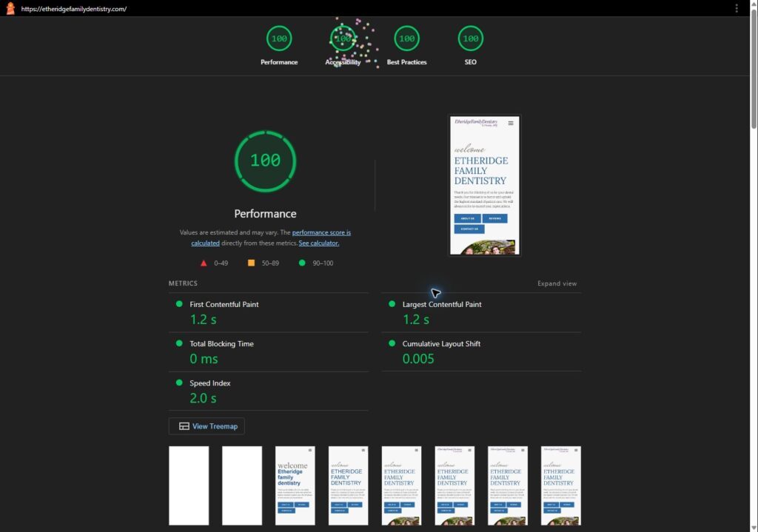758x532 pixels.
Task: Click the orange square legend icon
Action: pyautogui.click(x=251, y=263)
